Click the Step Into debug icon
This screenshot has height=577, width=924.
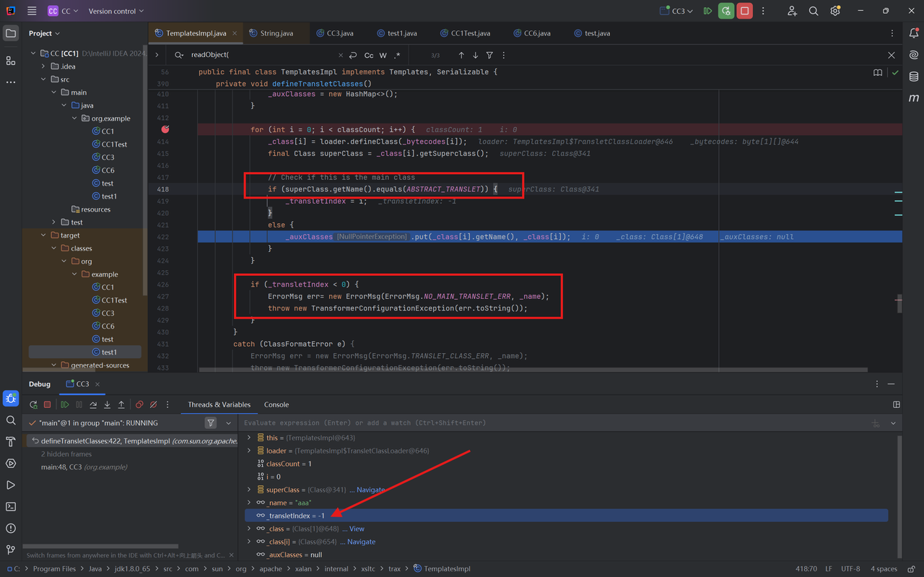(107, 405)
